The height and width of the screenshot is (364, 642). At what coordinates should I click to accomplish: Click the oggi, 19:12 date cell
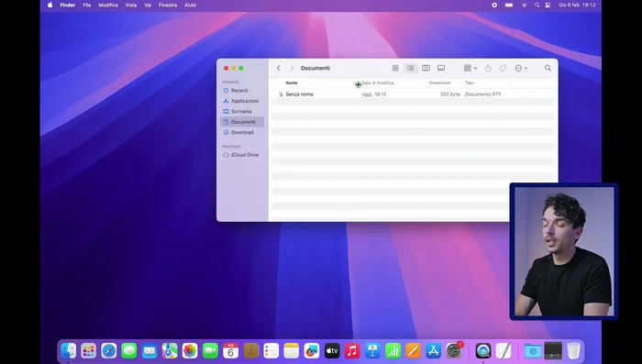tap(374, 94)
